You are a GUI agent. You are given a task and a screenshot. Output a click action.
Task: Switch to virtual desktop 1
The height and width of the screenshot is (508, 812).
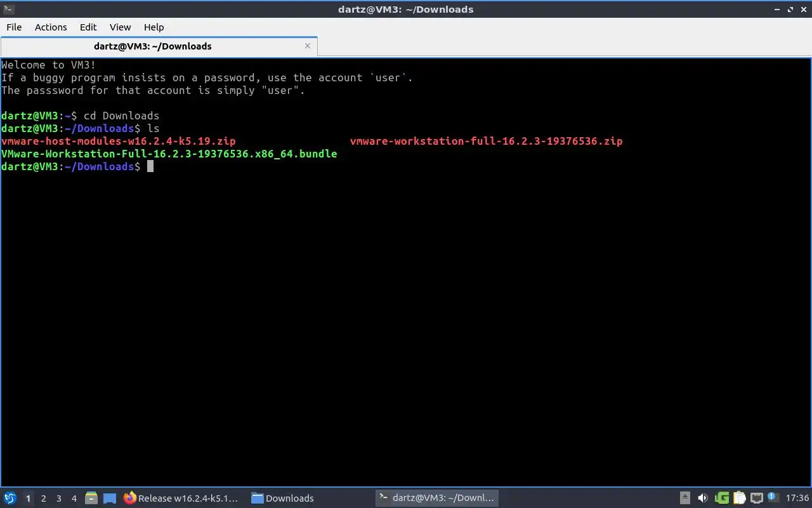28,498
